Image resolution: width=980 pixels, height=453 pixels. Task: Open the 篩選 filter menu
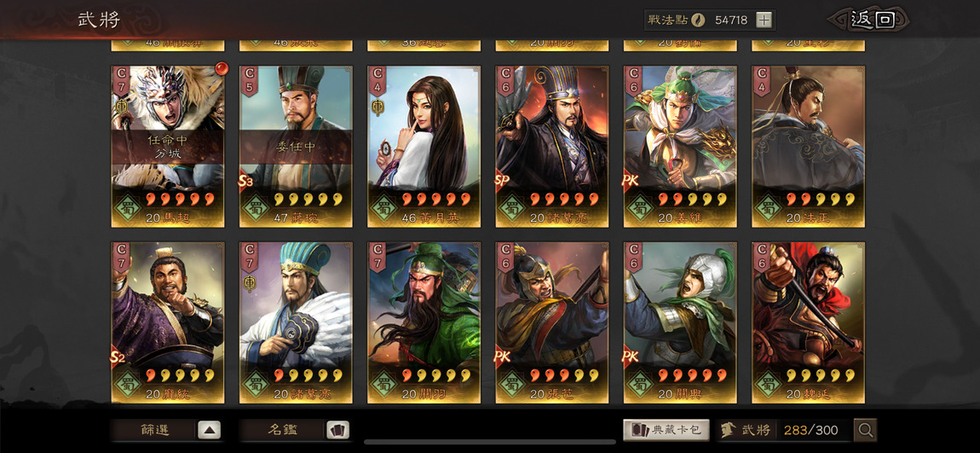[154, 430]
